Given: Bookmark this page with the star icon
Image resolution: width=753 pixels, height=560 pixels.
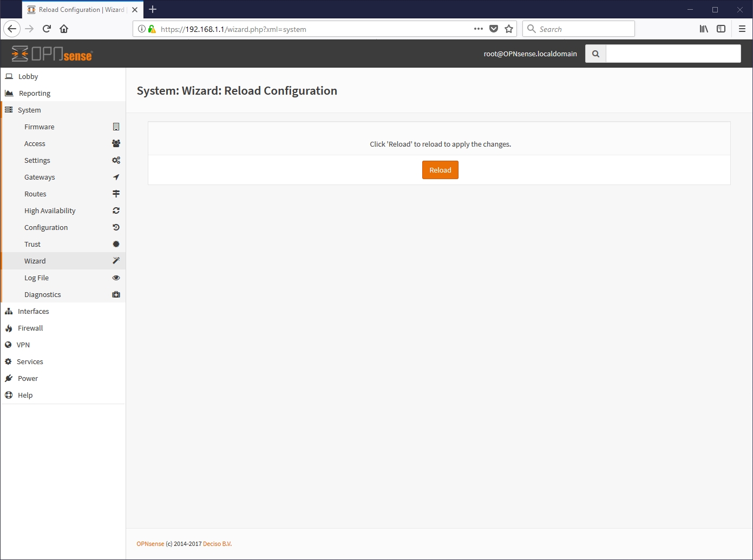Looking at the screenshot, I should point(509,29).
